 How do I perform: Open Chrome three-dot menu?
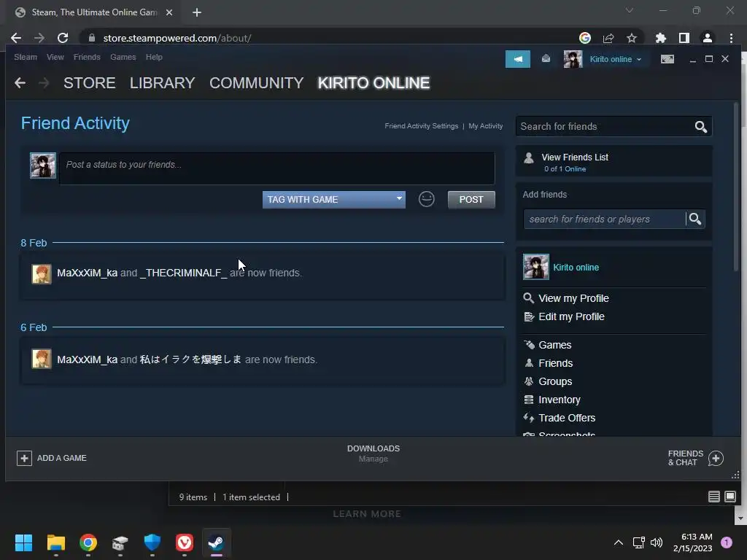coord(731,38)
